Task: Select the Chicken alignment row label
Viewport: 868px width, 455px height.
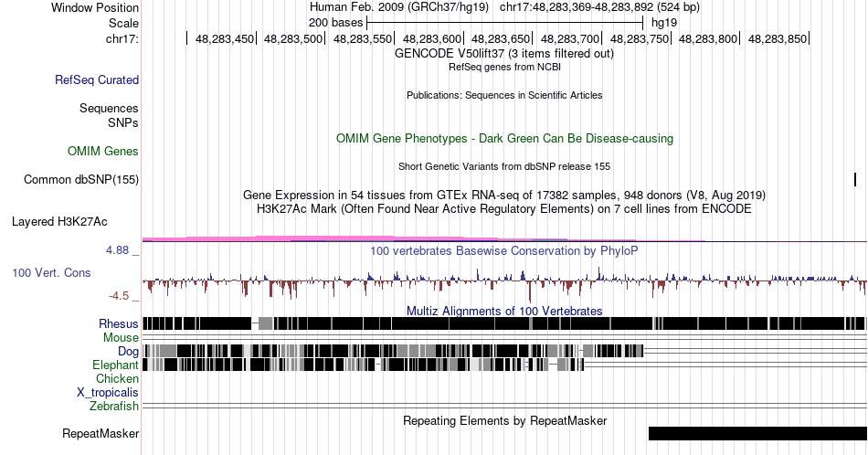Action: [117, 378]
